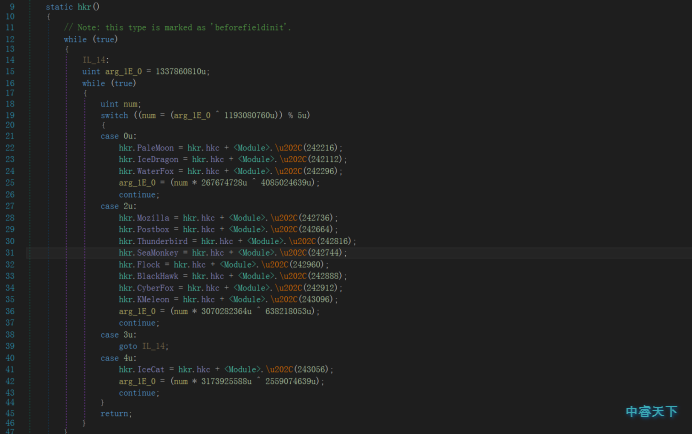Click the line with 3070282364u multiplier

tap(219, 311)
